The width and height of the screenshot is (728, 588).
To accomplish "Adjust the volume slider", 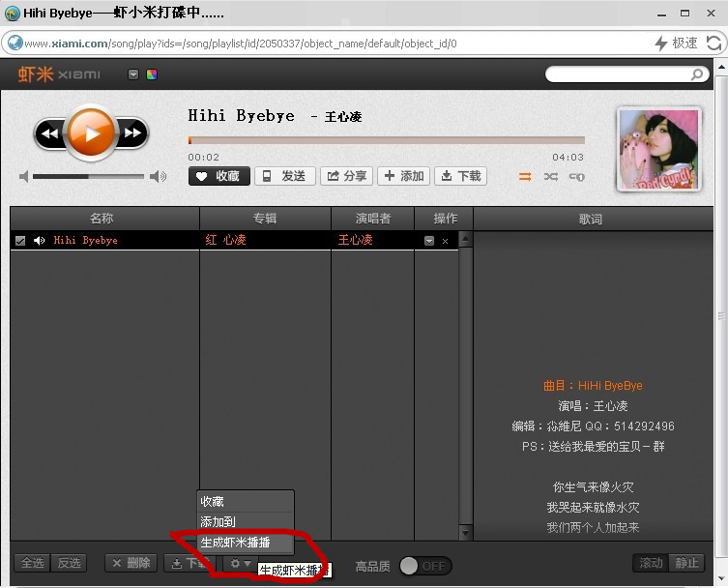I will coord(88,176).
